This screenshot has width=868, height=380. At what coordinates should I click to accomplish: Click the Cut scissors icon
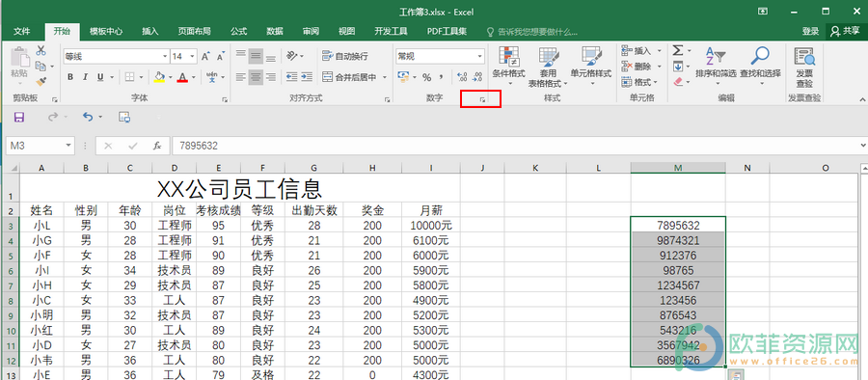pyautogui.click(x=41, y=51)
